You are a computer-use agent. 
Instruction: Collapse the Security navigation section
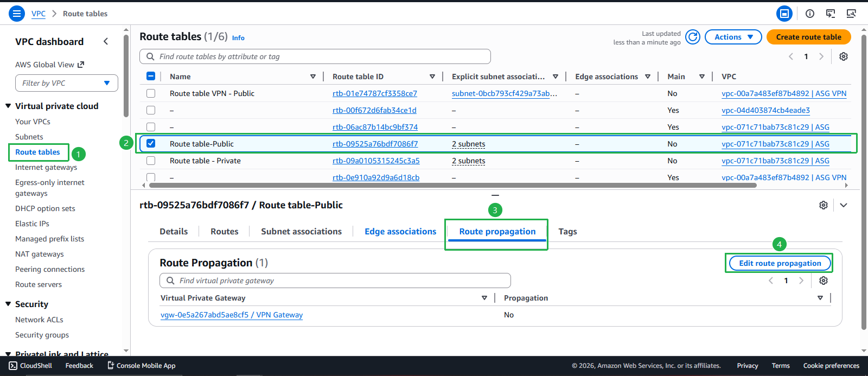8,304
